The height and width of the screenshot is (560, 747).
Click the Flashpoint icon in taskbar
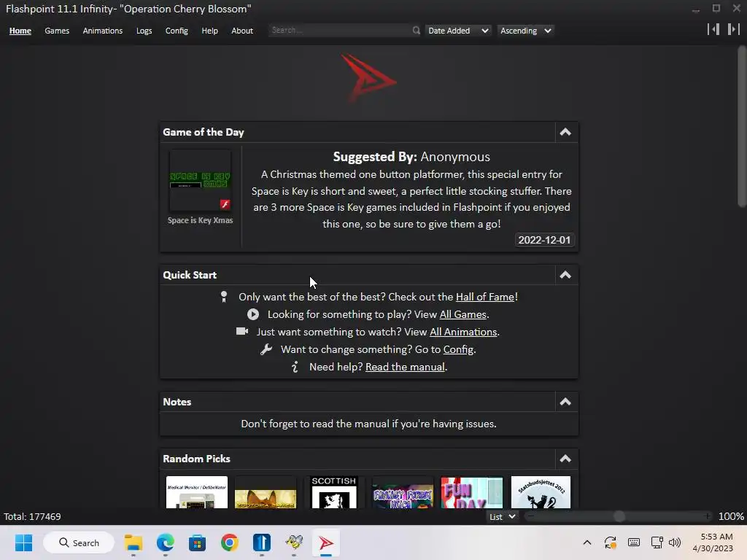(x=326, y=542)
